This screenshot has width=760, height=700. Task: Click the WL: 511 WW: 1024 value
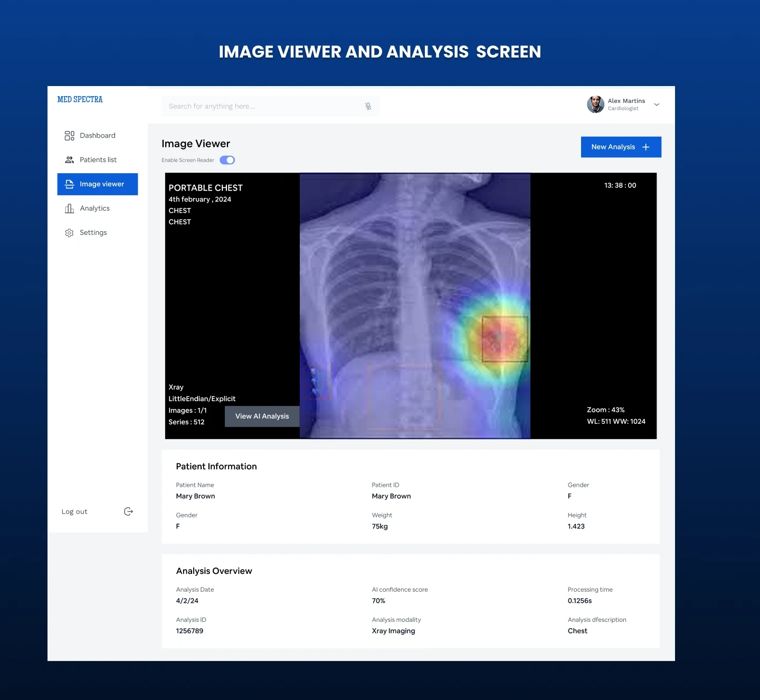(616, 422)
